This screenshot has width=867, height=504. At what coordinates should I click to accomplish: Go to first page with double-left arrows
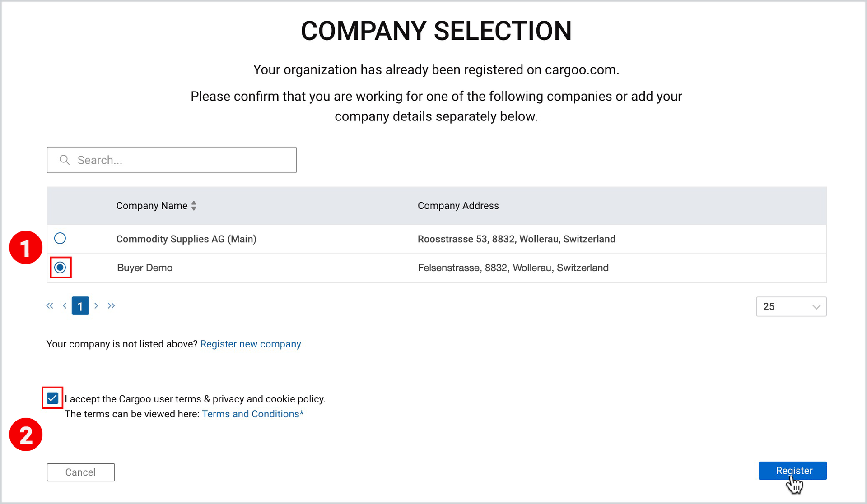[50, 306]
